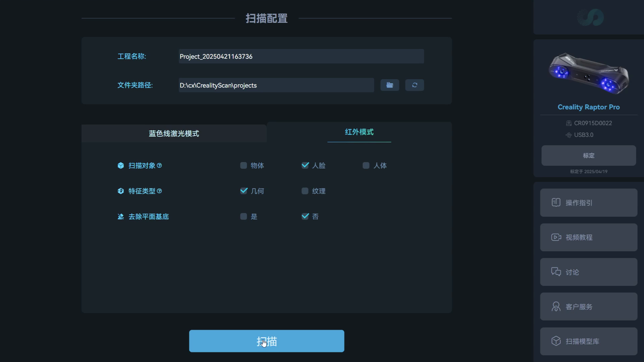Click help icon beside 特征类型
The width and height of the screenshot is (644, 362).
159,191
